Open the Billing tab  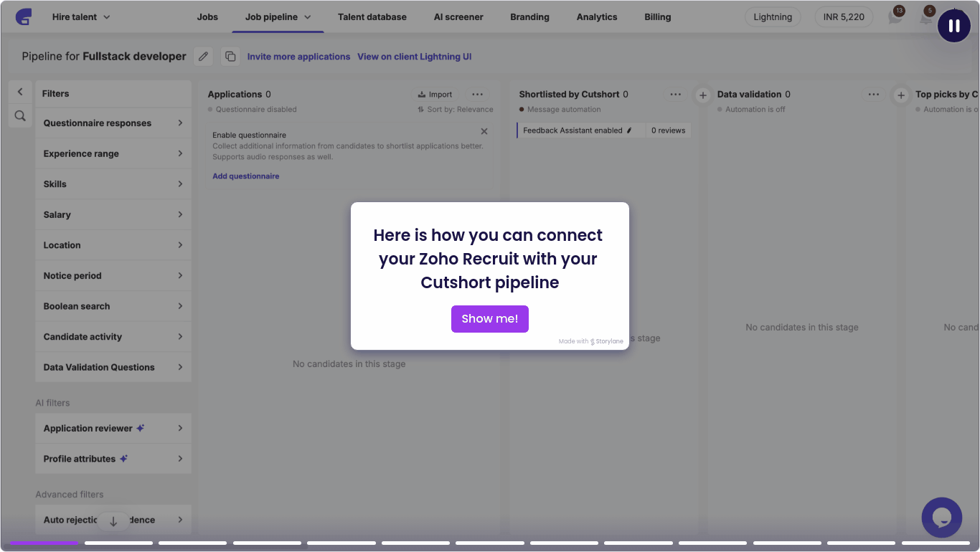657,16
